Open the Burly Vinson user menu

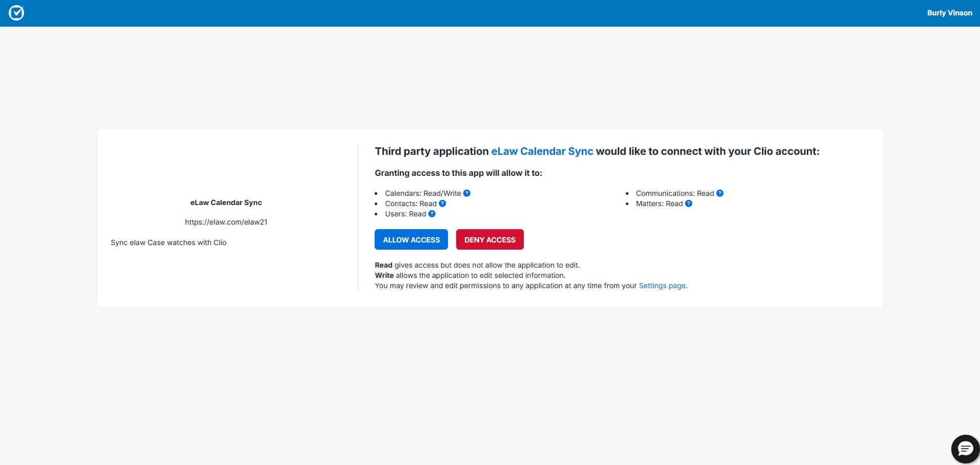point(949,13)
